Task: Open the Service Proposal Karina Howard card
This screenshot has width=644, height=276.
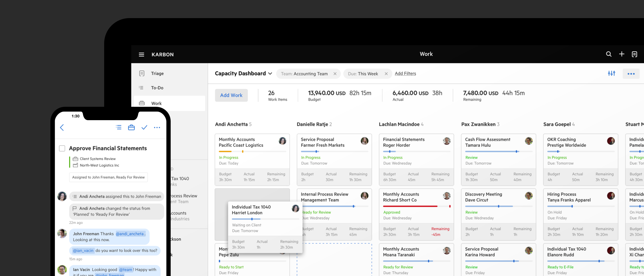Action: [499, 260]
